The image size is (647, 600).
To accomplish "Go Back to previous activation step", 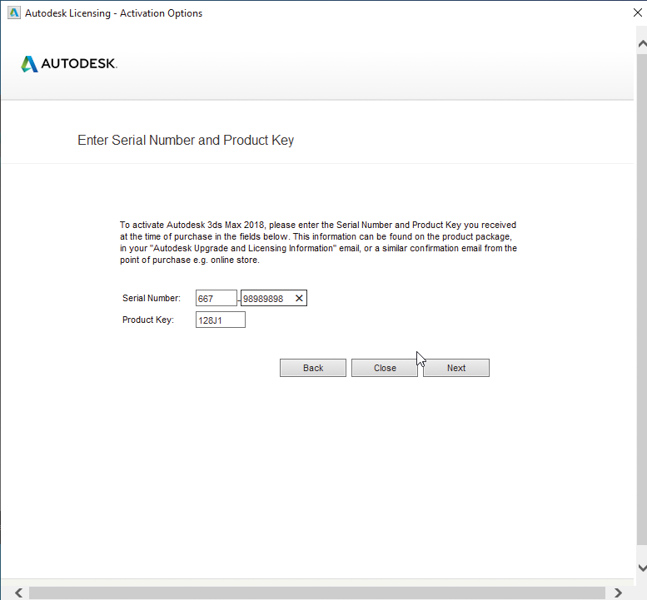I will (x=313, y=368).
